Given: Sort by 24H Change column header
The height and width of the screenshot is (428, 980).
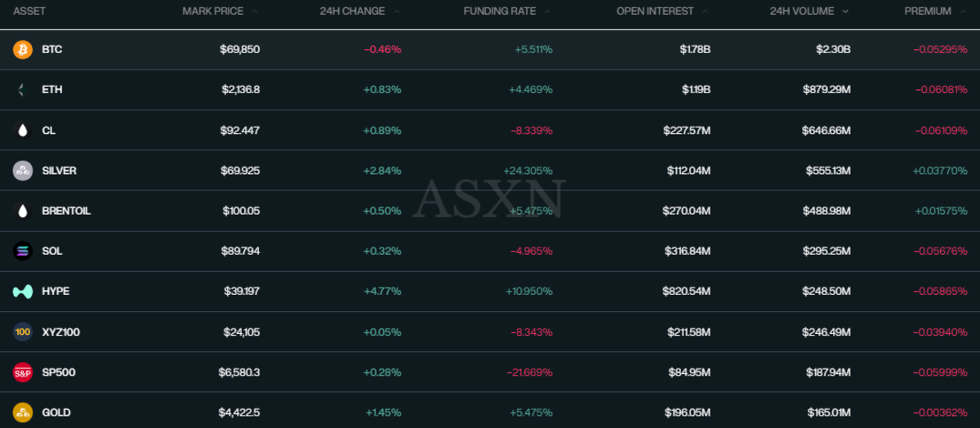Looking at the screenshot, I should click(x=353, y=11).
